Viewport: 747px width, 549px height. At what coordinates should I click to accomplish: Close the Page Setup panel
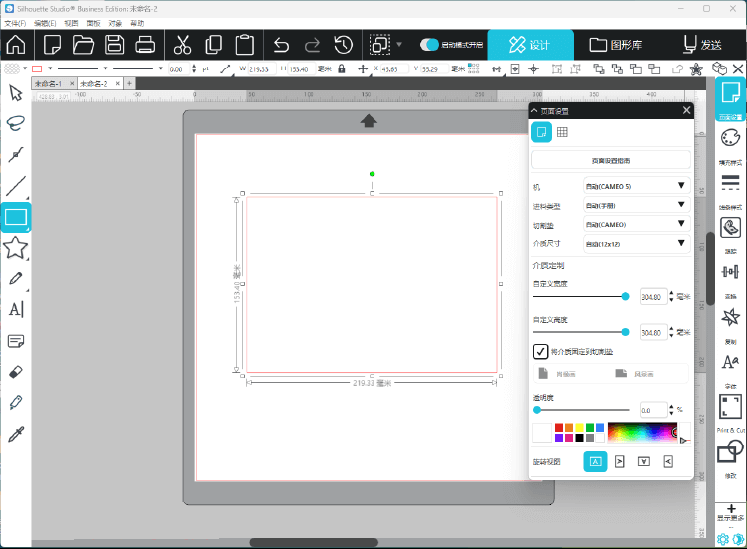[x=686, y=111]
